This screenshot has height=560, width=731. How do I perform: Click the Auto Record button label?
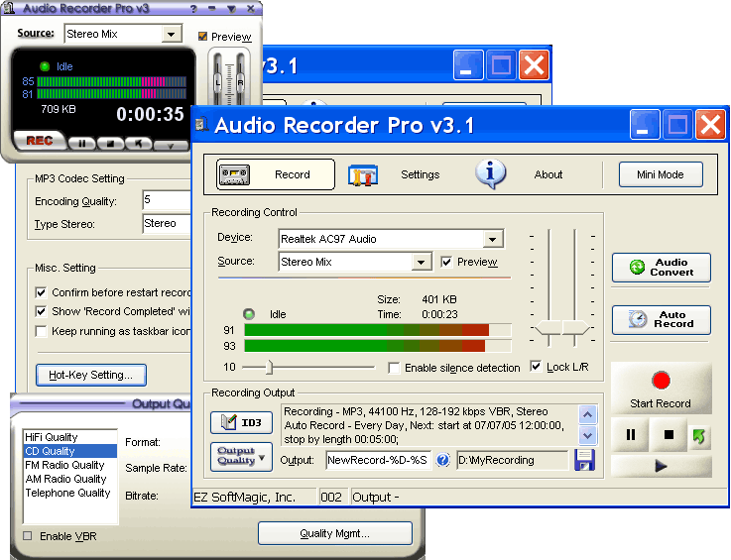(x=673, y=319)
